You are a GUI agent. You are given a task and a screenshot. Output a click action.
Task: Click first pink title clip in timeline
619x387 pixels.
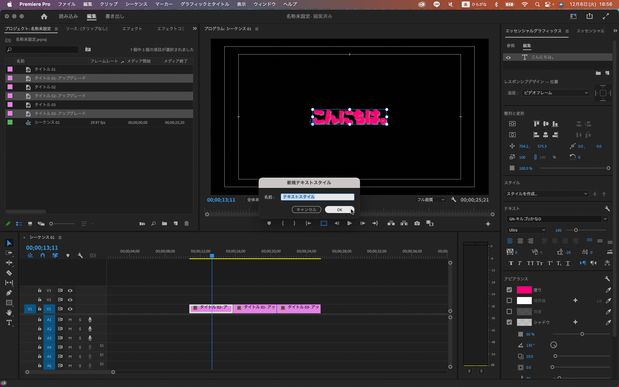[x=211, y=308]
